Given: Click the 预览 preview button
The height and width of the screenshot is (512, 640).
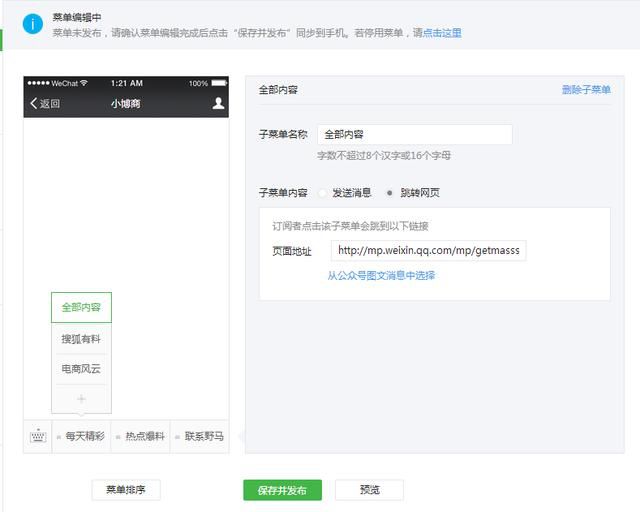Looking at the screenshot, I should [x=369, y=490].
